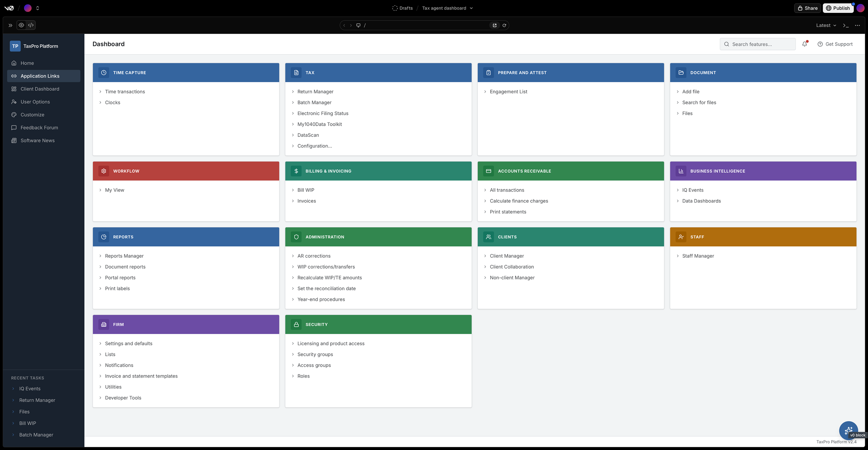Open the Return Manager link under Tax
Viewport: 868px width, 450px height.
coord(315,92)
